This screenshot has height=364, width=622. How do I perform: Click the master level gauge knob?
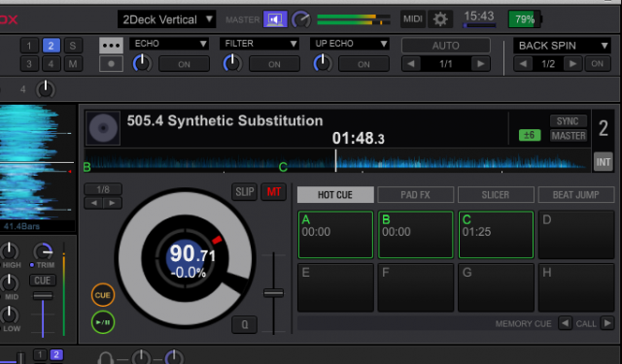click(301, 19)
